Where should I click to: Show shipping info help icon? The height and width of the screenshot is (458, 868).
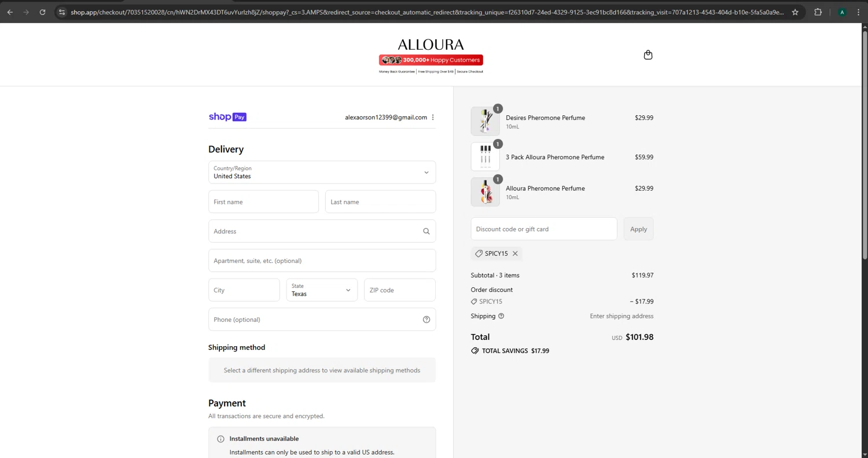coord(501,316)
